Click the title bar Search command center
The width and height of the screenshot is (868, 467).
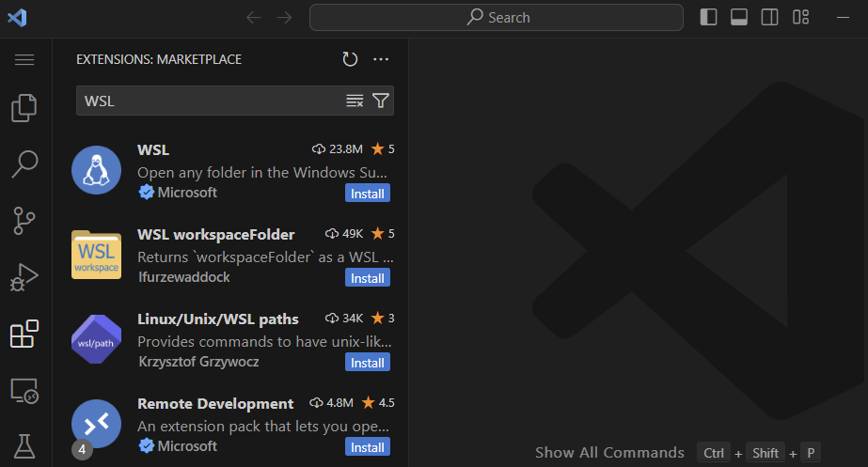[497, 18]
